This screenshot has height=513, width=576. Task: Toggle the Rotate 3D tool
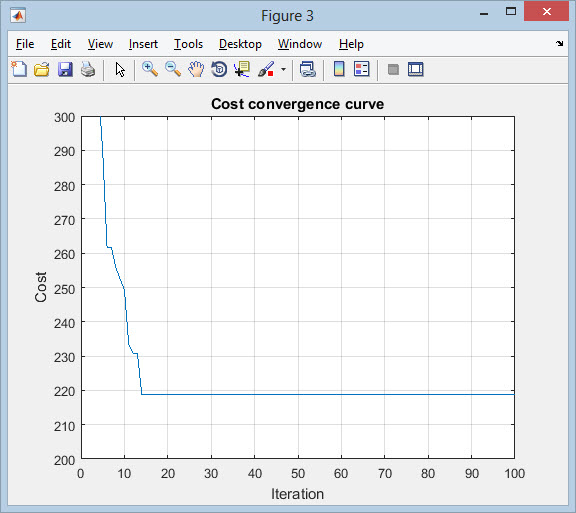[219, 69]
